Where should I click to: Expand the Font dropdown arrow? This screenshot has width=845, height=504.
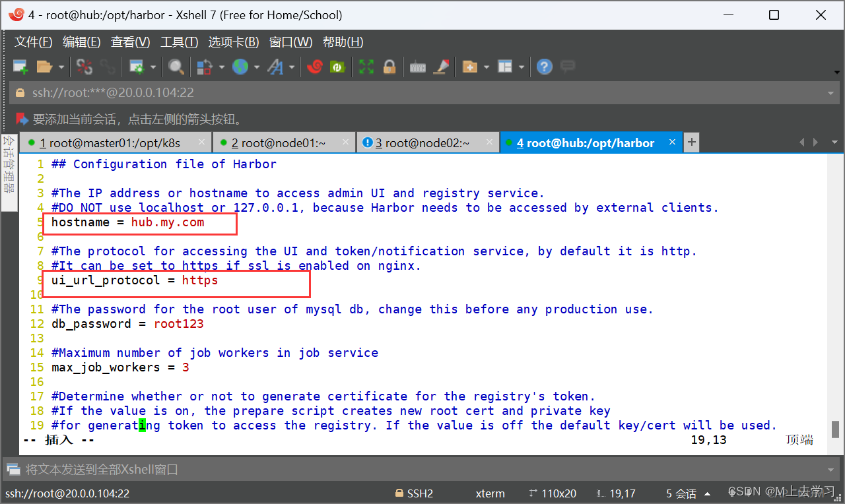(x=292, y=67)
